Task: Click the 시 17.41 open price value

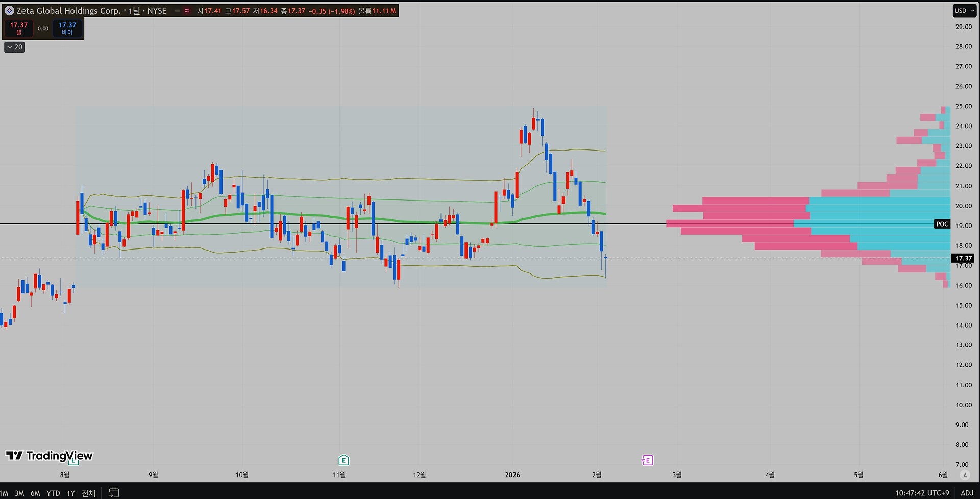Action: [x=209, y=11]
